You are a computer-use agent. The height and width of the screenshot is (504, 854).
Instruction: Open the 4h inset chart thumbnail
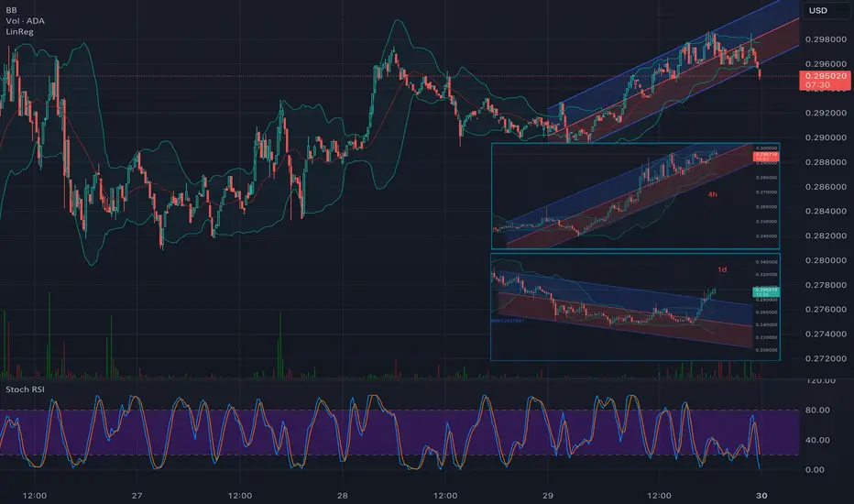point(636,196)
